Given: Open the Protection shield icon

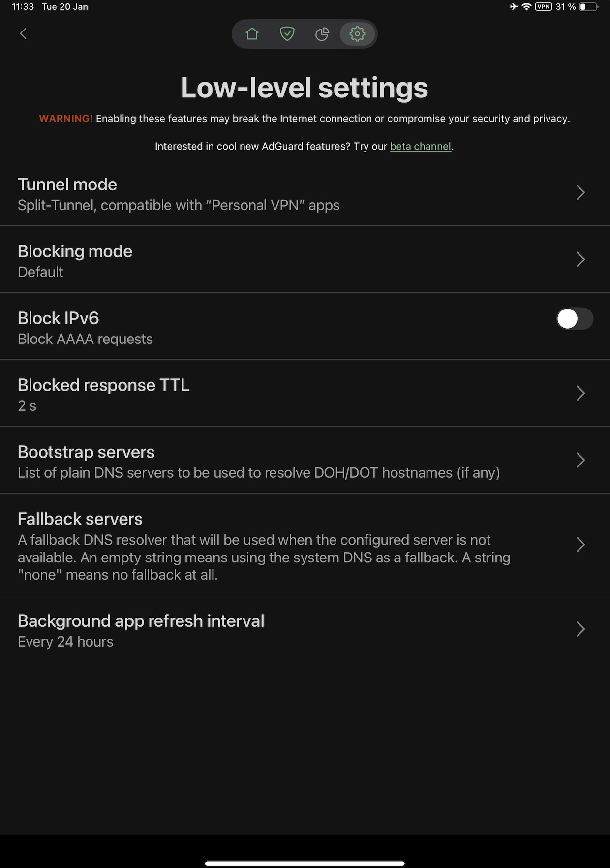Looking at the screenshot, I should point(287,34).
